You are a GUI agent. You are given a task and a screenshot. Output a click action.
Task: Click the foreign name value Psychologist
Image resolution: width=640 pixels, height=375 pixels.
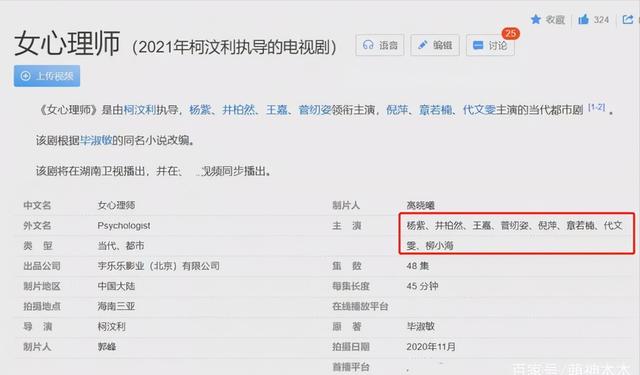124,226
